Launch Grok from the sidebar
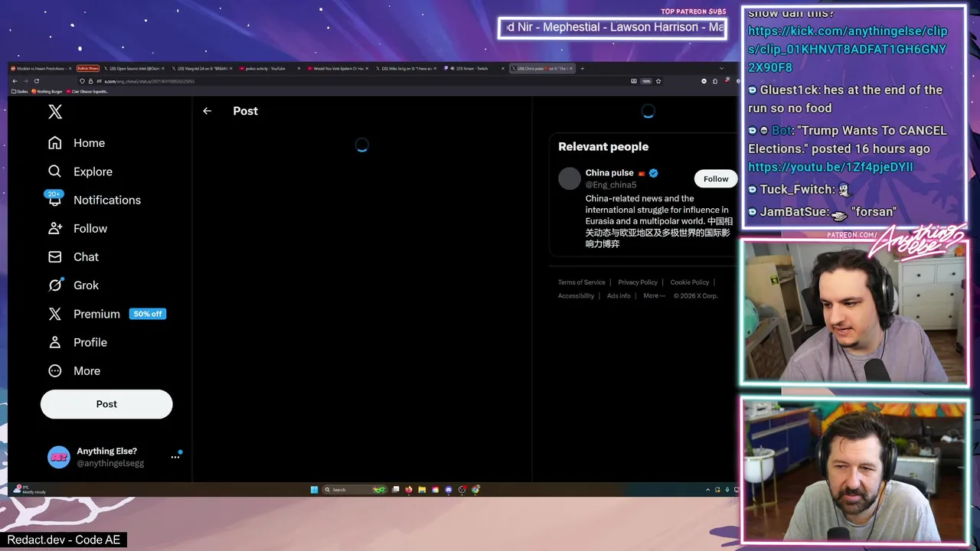 (73, 285)
